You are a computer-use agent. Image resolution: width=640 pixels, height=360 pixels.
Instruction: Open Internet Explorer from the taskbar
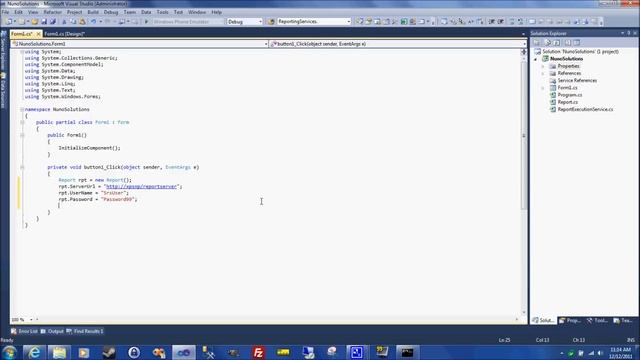pos(34,353)
